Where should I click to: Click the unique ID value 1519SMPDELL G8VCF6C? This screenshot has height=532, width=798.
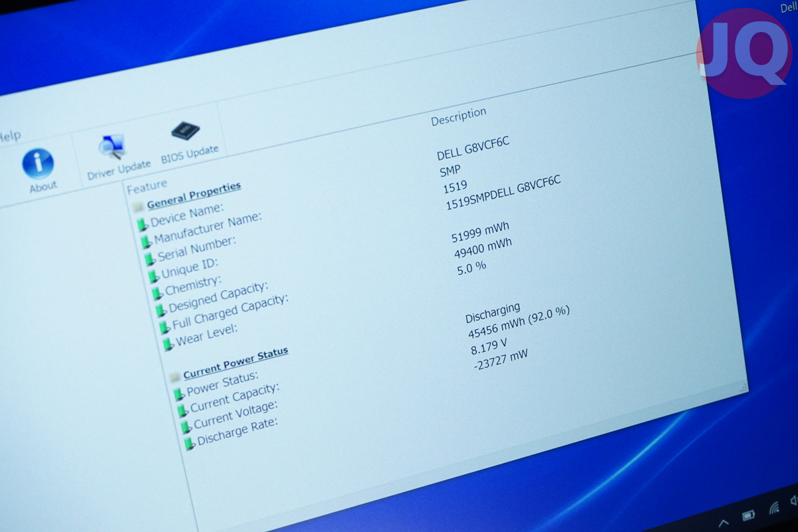[503, 194]
